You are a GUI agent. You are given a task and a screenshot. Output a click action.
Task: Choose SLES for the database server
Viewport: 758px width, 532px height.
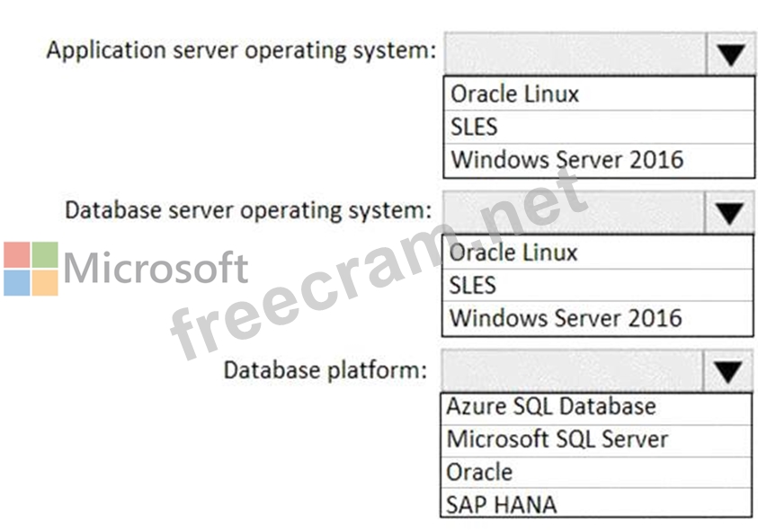point(597,285)
